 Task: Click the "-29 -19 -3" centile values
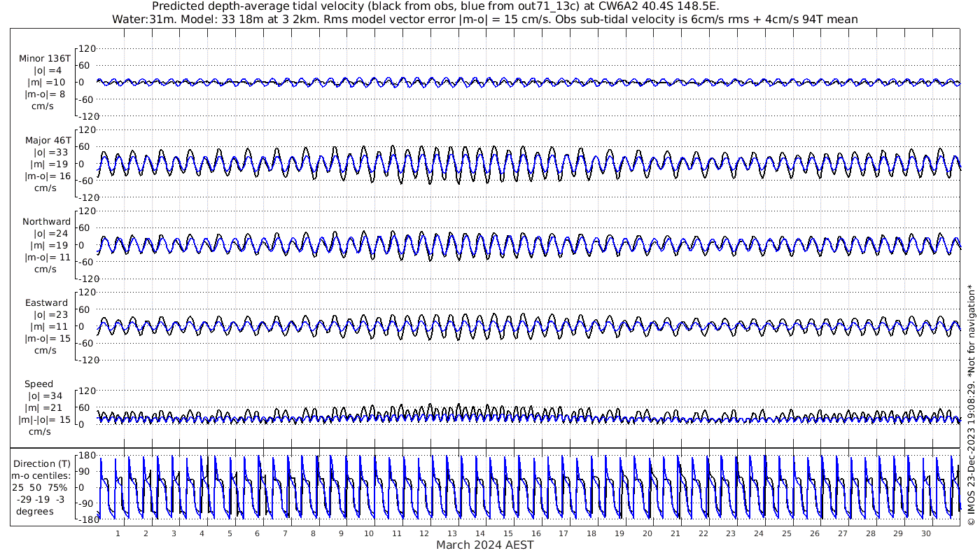(x=41, y=499)
